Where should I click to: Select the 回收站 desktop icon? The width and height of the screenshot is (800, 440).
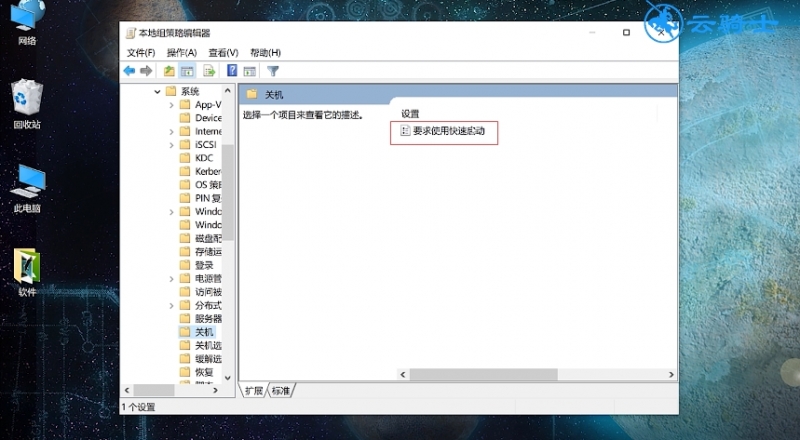click(x=27, y=104)
